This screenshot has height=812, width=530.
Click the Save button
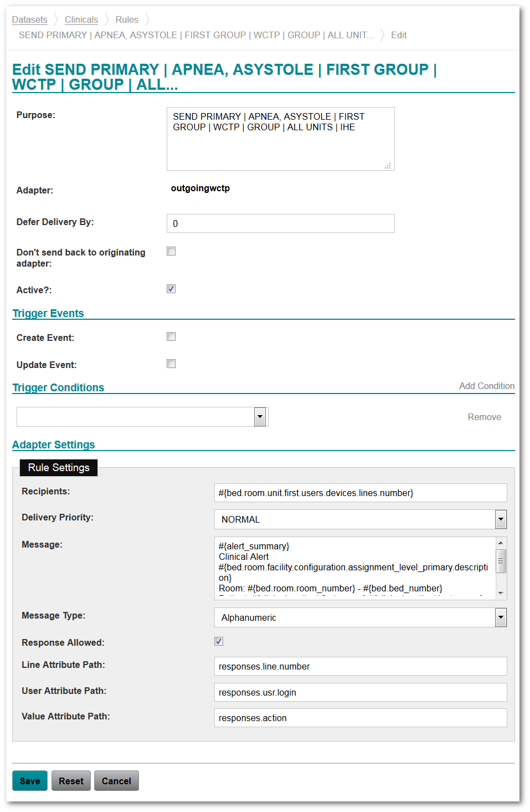point(30,780)
